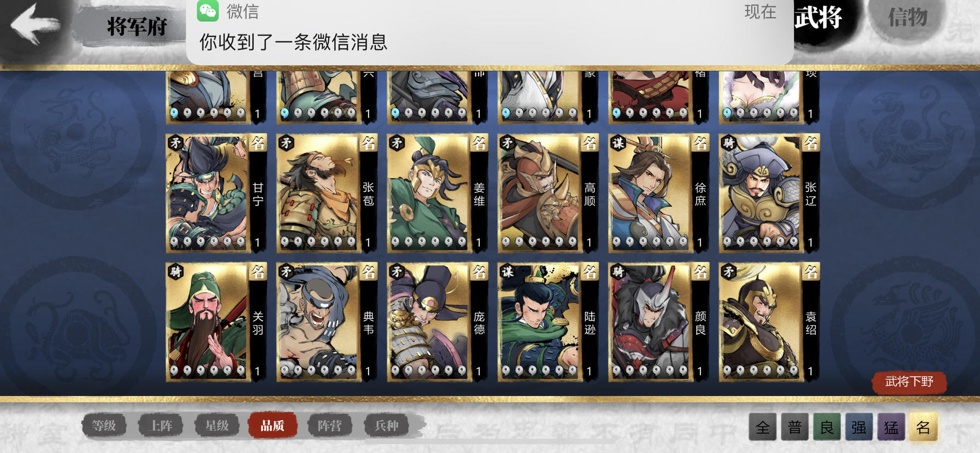Screen dimensions: 980x453
Task: Switch to the 武将 tab
Action: pyautogui.click(x=819, y=18)
